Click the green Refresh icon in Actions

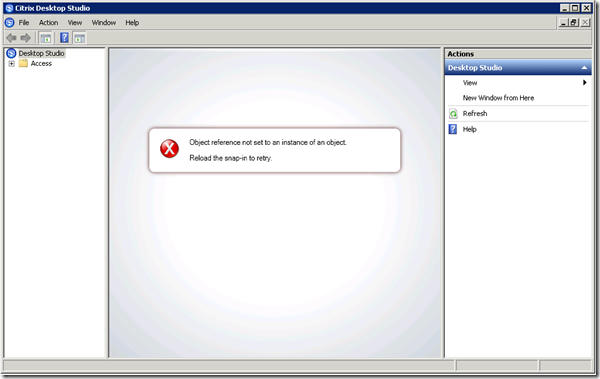click(x=453, y=114)
